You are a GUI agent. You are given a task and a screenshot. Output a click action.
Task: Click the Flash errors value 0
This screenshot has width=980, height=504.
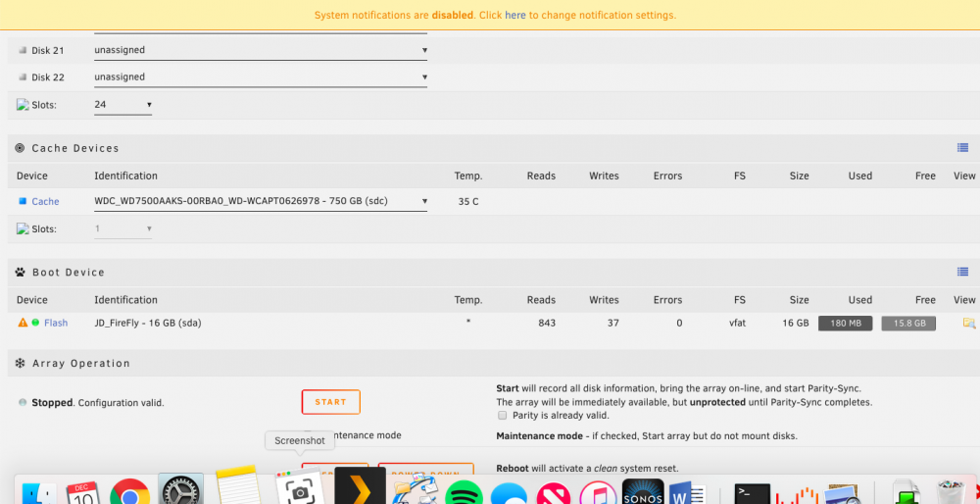pyautogui.click(x=679, y=323)
